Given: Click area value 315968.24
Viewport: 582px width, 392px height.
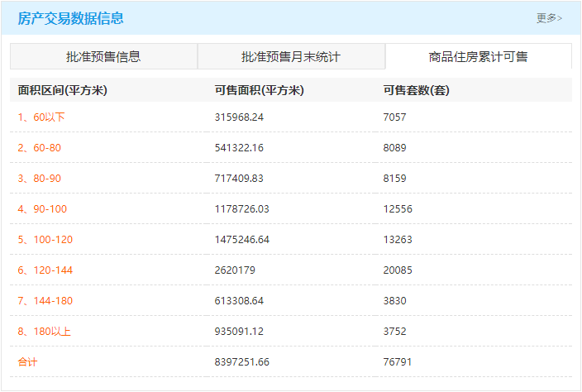Looking at the screenshot, I should click(239, 117).
